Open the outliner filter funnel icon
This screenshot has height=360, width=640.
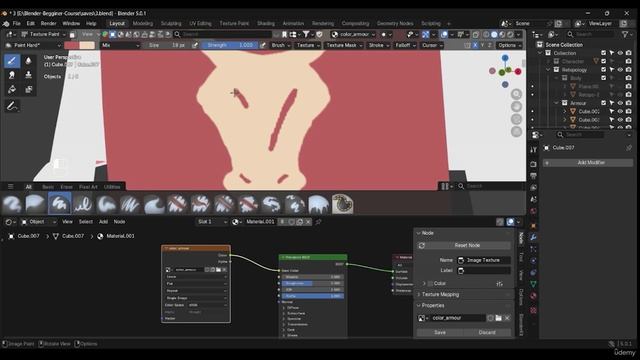pos(625,35)
